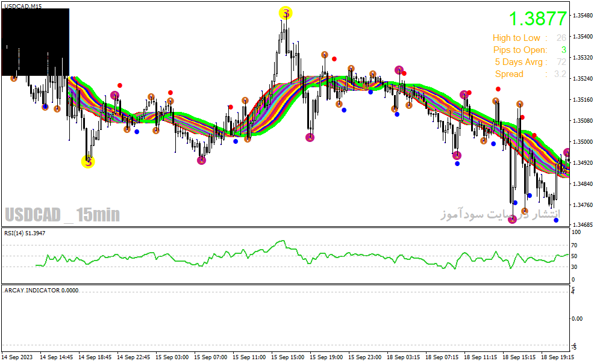Click the 15 Sep 23:00 time label
Viewport: 597px width, 364px height.
(364, 357)
